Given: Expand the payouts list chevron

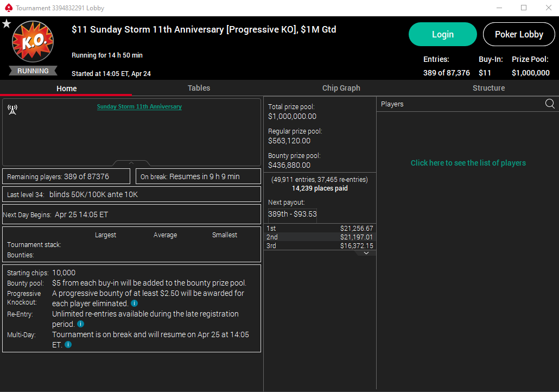Looking at the screenshot, I should (366, 253).
